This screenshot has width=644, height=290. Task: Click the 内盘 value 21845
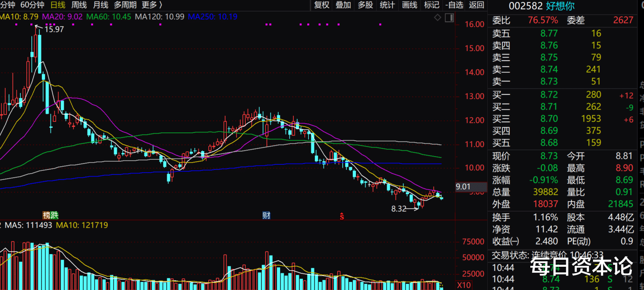tap(621, 204)
